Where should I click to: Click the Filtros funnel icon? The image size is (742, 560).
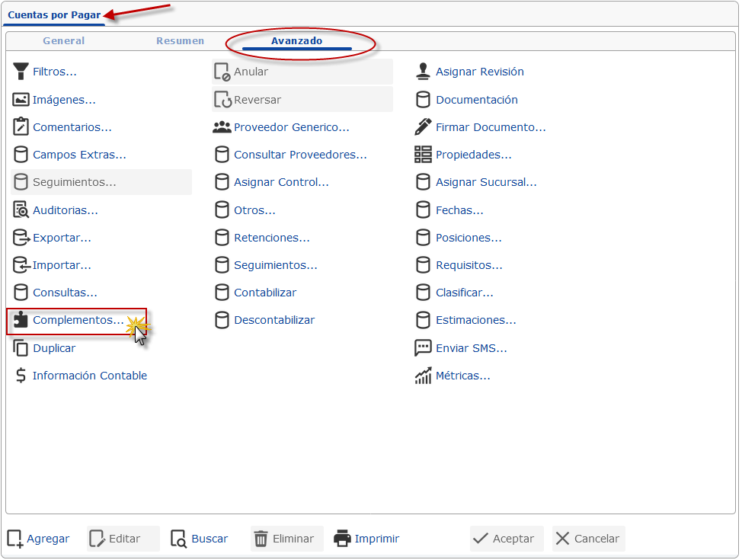(x=21, y=72)
